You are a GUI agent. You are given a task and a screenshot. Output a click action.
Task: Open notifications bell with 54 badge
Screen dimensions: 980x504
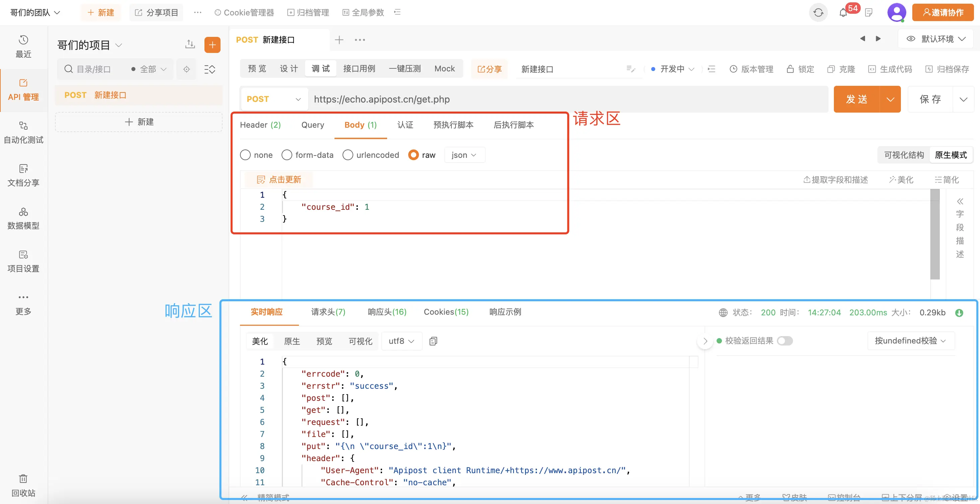[843, 13]
